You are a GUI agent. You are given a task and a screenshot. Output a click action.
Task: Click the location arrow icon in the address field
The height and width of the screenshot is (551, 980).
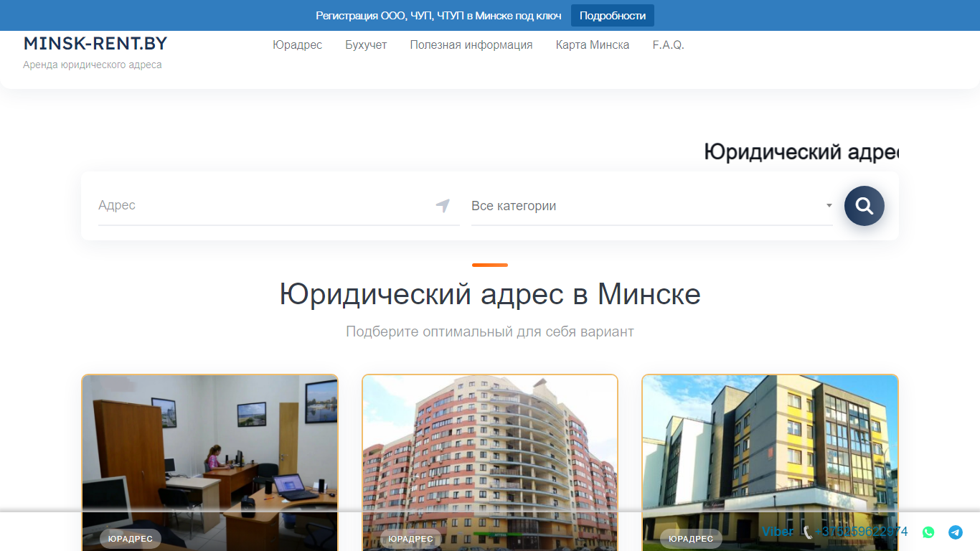coord(443,206)
